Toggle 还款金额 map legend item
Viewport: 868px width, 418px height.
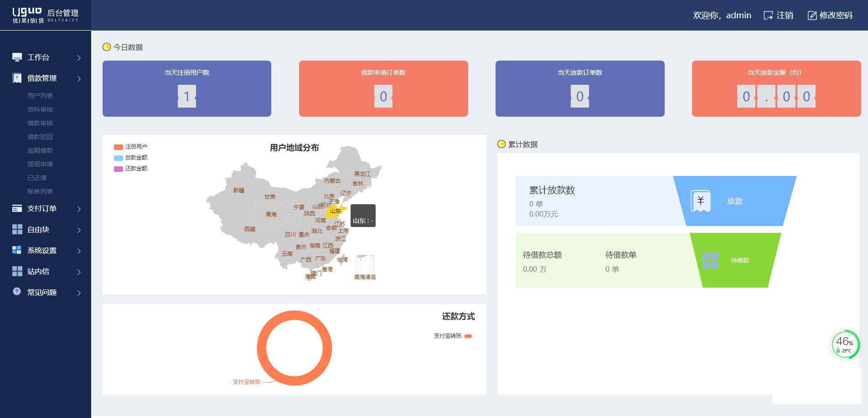click(x=130, y=169)
